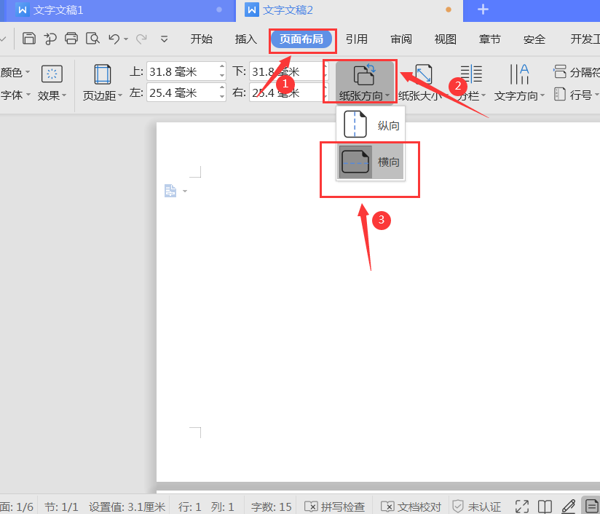The width and height of the screenshot is (601, 514).
Task: Open 文字方向 text direction dropdown
Action: [519, 82]
